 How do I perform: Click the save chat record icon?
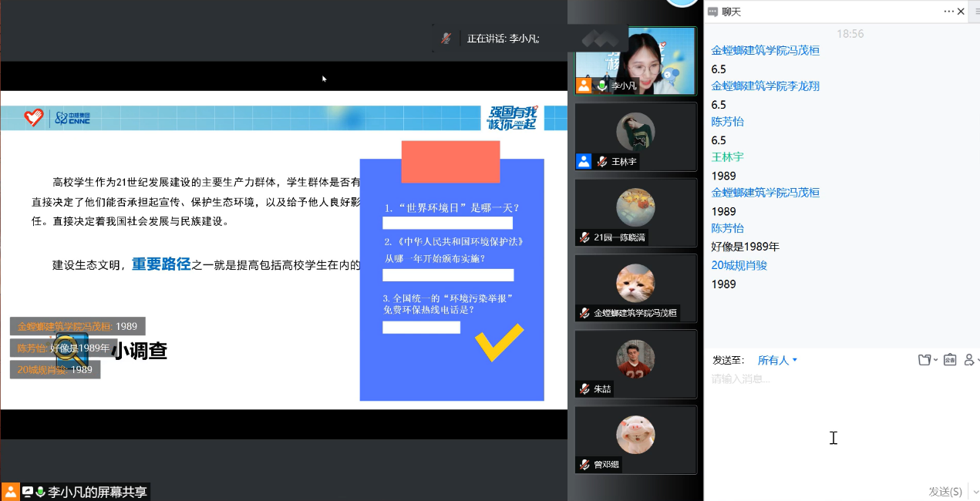[949, 360]
